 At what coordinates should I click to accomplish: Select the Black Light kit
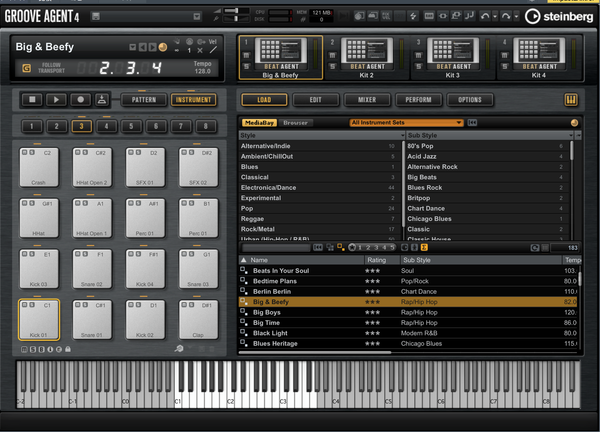(x=408, y=333)
